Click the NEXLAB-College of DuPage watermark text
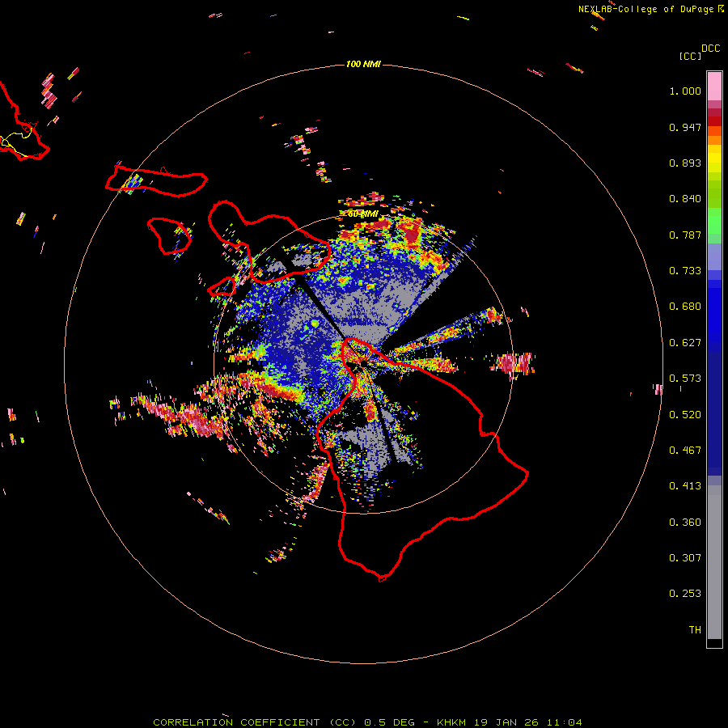 coord(651,9)
